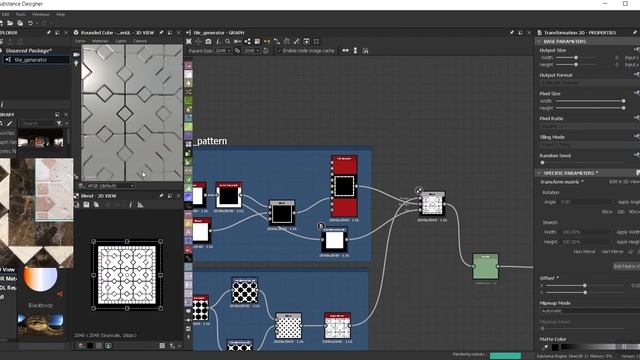Pin the Transformation 2D Properties panel

click(x=635, y=32)
